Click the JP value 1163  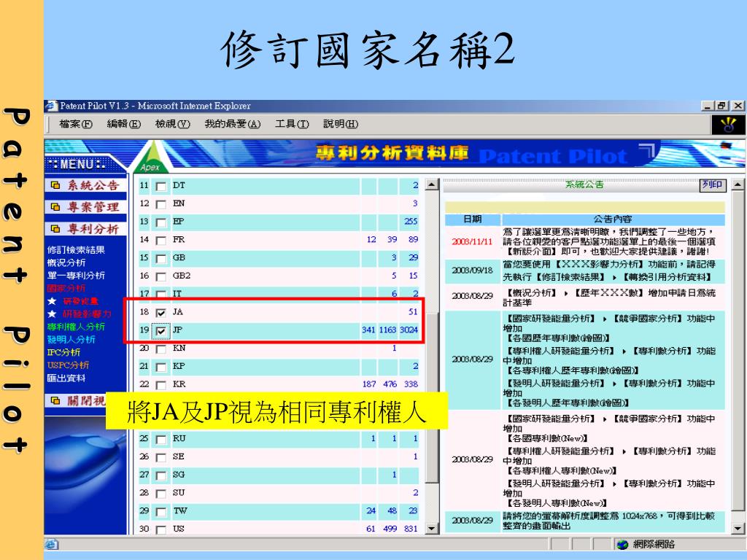click(388, 330)
